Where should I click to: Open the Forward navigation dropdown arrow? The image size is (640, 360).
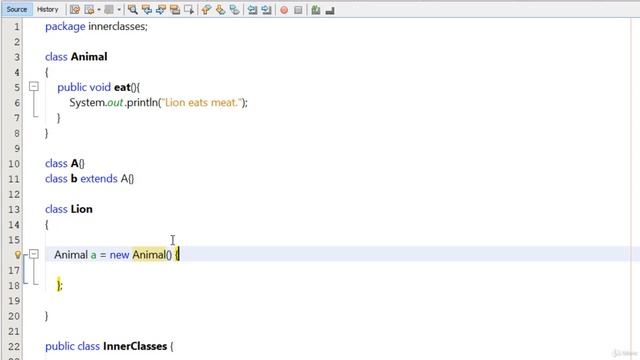tap(119, 10)
